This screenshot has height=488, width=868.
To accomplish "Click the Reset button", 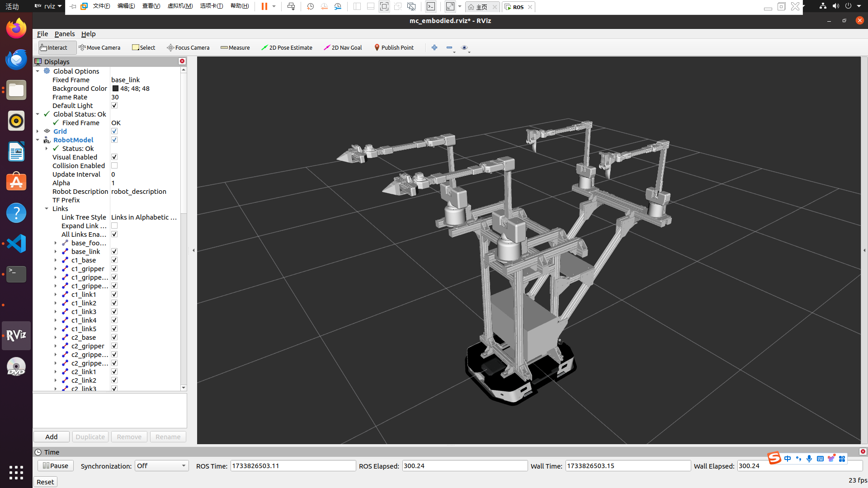I will click(x=45, y=482).
